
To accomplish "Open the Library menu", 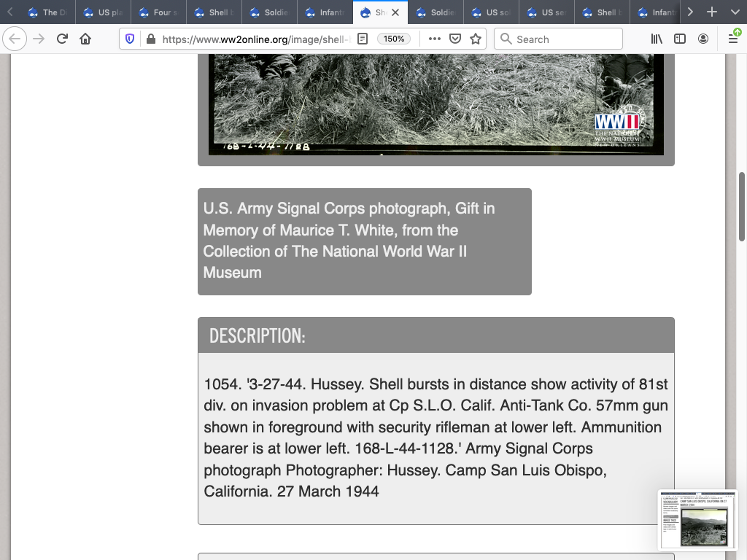I will (657, 39).
